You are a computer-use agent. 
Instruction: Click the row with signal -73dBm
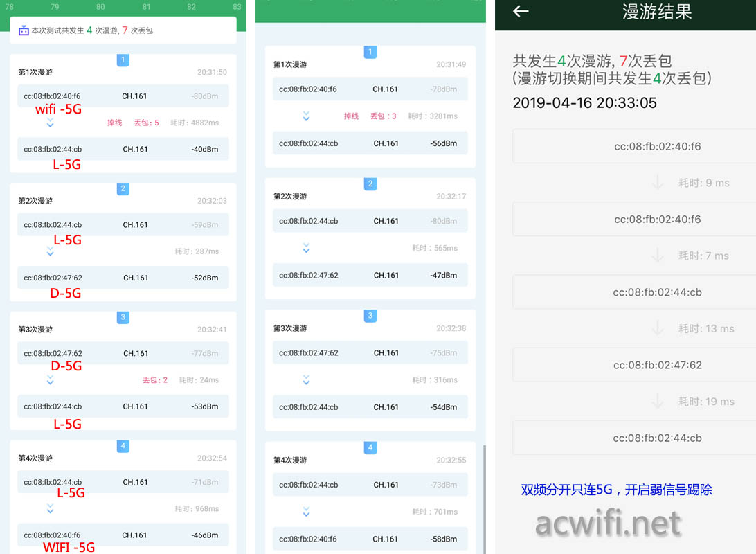click(x=370, y=485)
